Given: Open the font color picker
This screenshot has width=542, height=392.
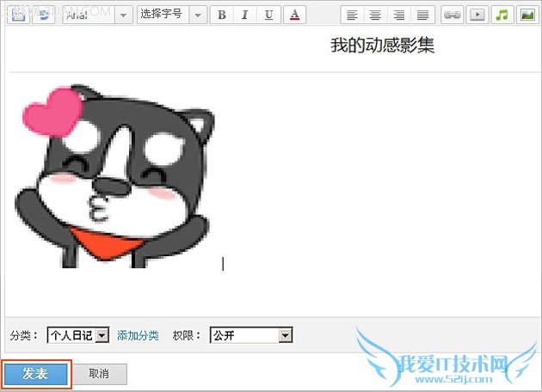Looking at the screenshot, I should click(x=295, y=15).
